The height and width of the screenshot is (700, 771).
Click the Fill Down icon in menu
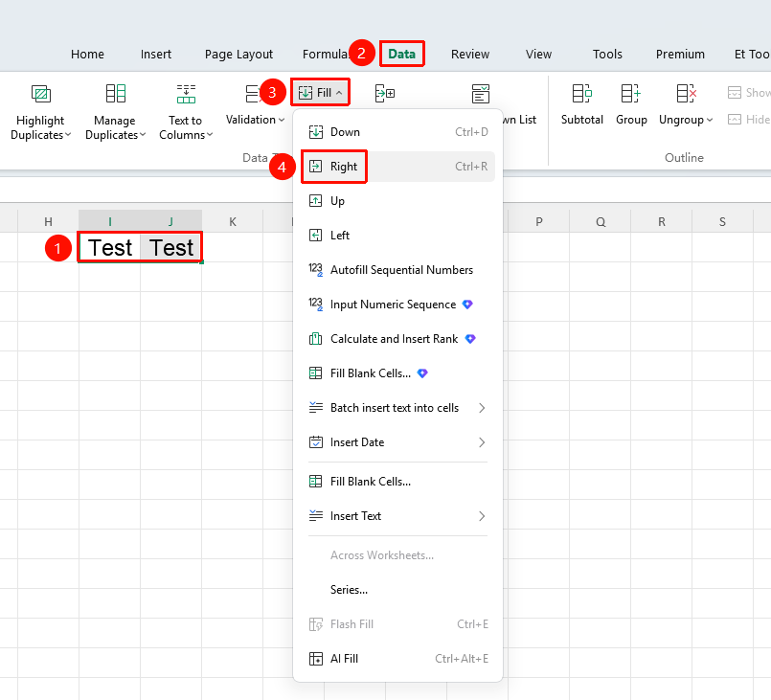[x=316, y=132]
